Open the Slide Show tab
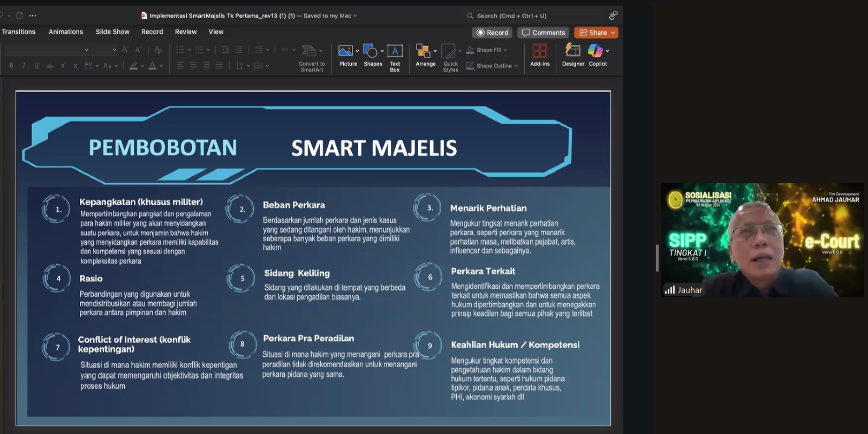This screenshot has height=434, width=868. pos(112,32)
